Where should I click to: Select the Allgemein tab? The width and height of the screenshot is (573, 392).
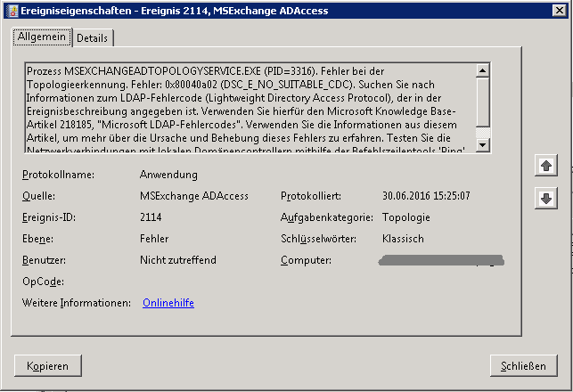(42, 37)
